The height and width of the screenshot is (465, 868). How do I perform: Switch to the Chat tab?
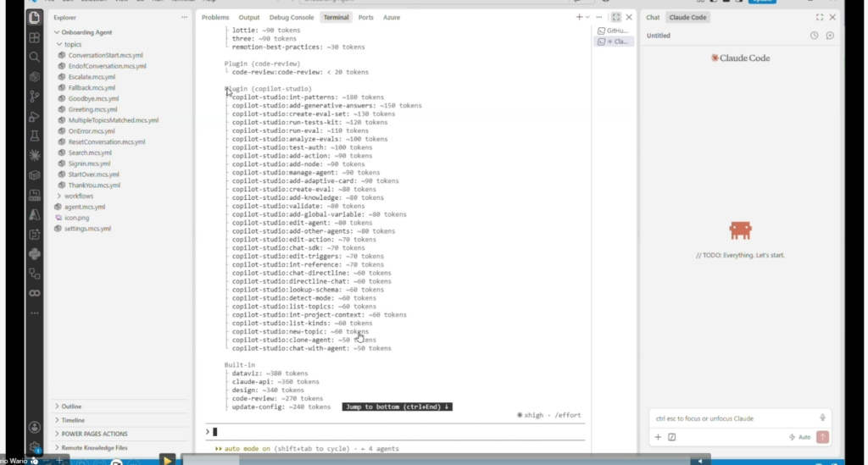[x=653, y=17]
